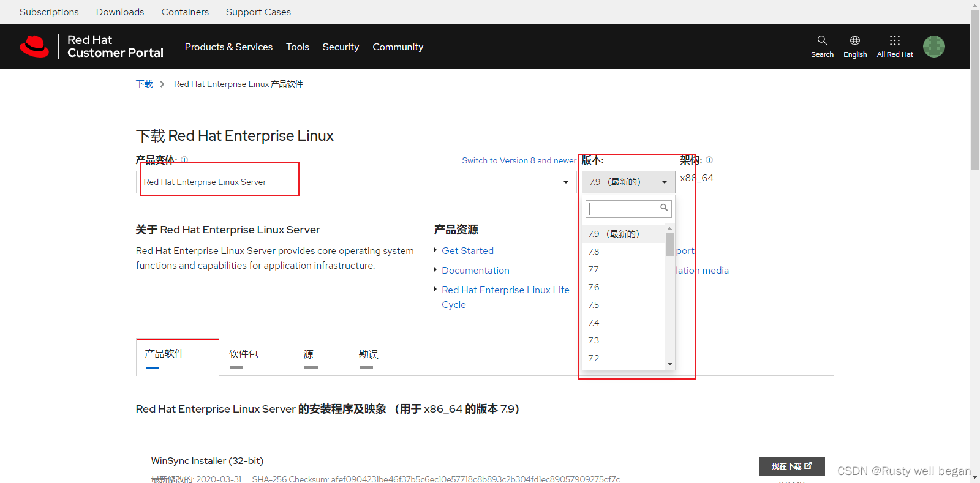This screenshot has width=980, height=483.
Task: Click the 下载 breadcrumb link
Action: click(x=145, y=84)
